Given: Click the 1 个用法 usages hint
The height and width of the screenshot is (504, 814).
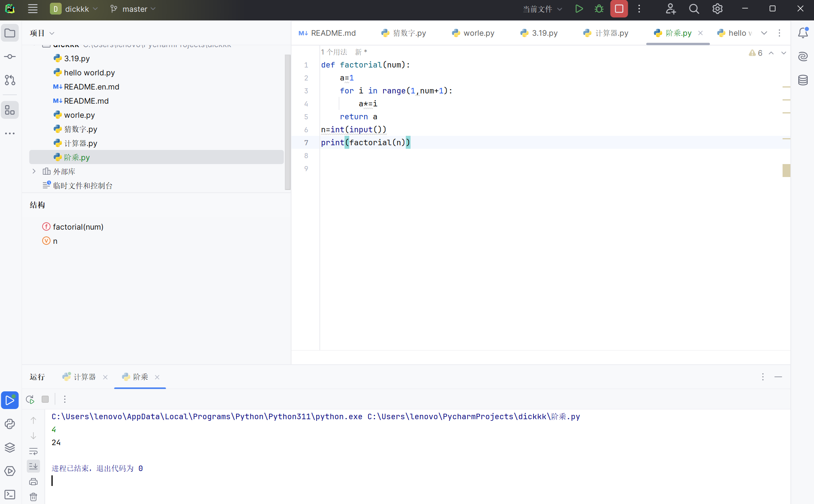Looking at the screenshot, I should click(334, 52).
